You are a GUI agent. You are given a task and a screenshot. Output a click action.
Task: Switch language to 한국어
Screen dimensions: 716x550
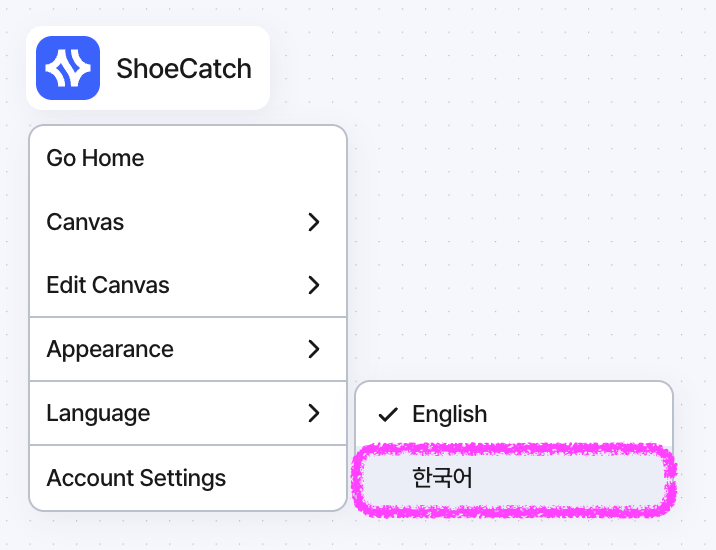coord(514,478)
